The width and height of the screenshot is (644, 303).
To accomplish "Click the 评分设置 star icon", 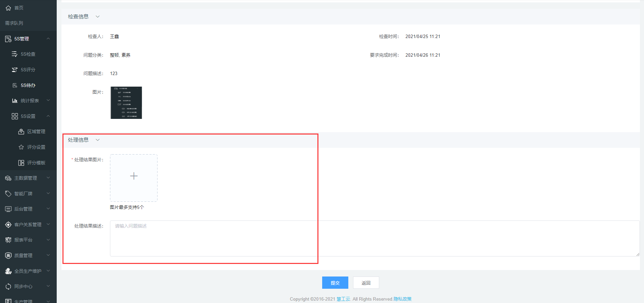I will tap(21, 147).
